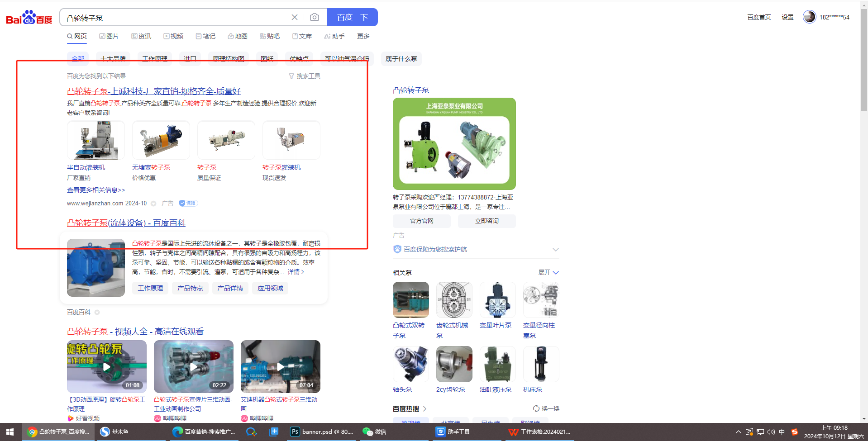868x441 pixels.
Task: Switch to the 图片 tab
Action: click(109, 36)
